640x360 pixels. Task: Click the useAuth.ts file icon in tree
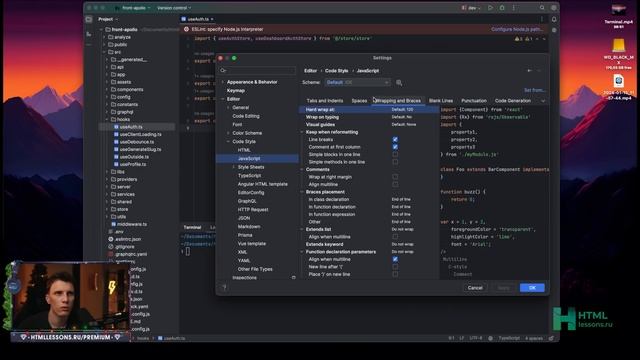pos(116,127)
